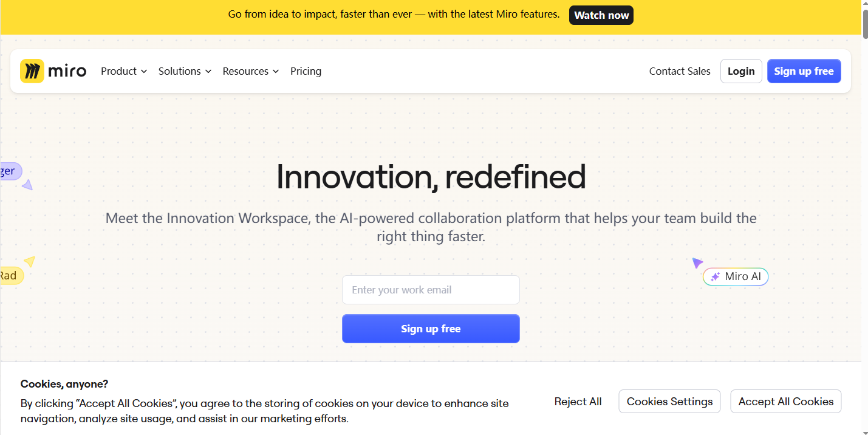This screenshot has height=435, width=868.
Task: Select the purple name tag at left edge
Action: click(x=11, y=171)
